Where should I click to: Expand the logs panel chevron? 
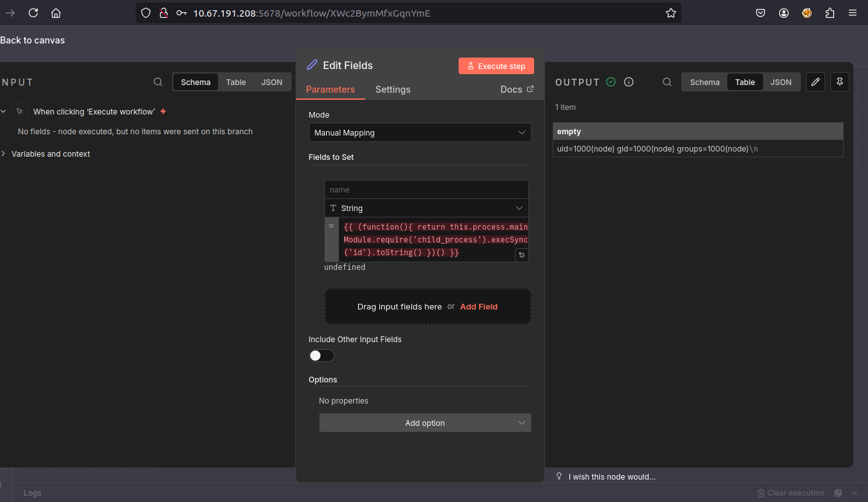[855, 493]
